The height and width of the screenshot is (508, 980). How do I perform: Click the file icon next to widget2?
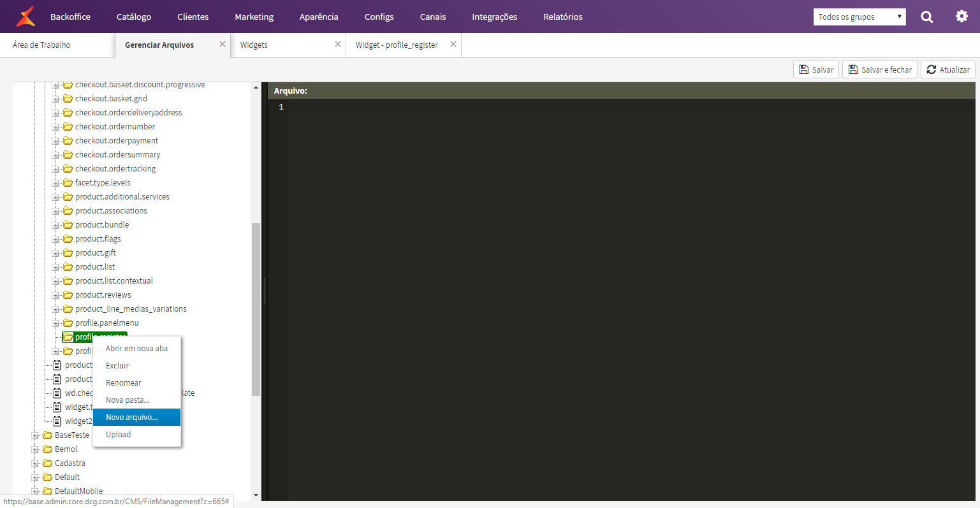click(x=57, y=421)
